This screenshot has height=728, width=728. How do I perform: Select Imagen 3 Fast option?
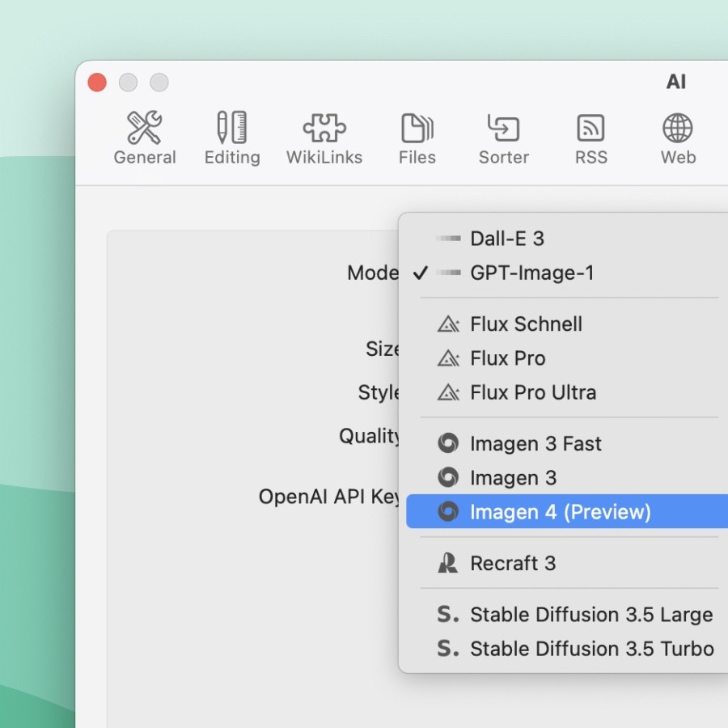[x=535, y=444]
